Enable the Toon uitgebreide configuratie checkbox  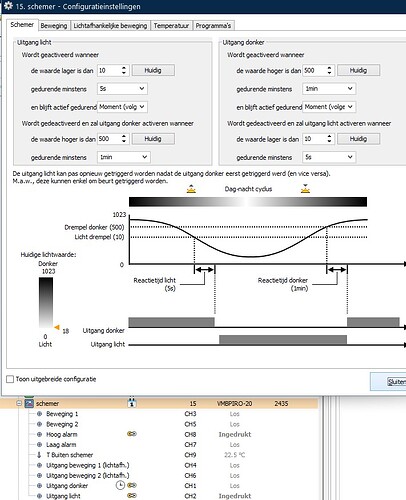(10, 379)
